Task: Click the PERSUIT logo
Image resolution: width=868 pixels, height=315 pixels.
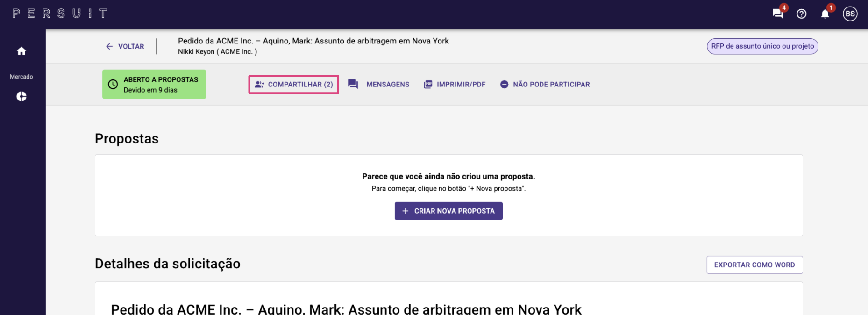Action: 60,14
